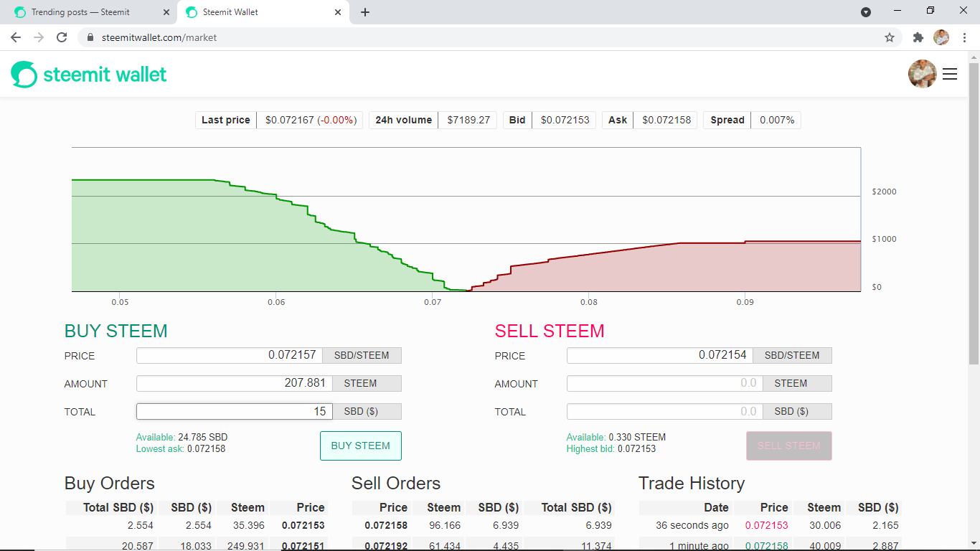Viewport: 980px width, 551px height.
Task: Bookmark this page with the star icon
Action: click(x=890, y=37)
